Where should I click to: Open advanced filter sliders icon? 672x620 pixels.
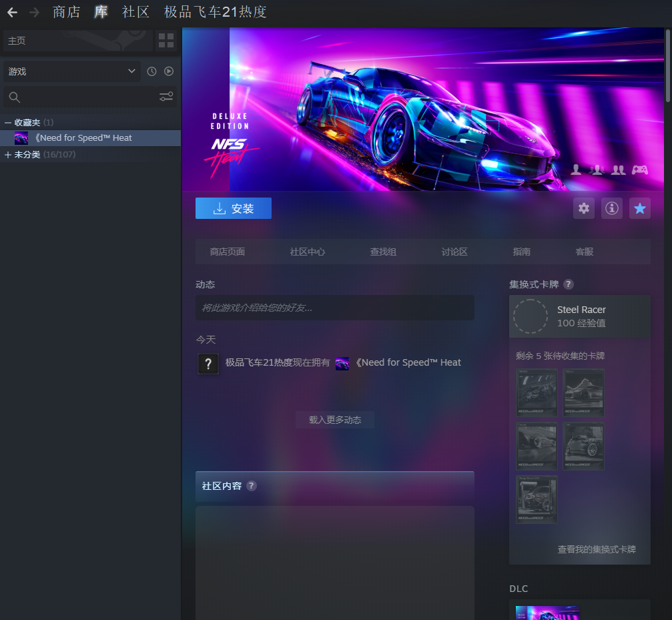tap(166, 97)
